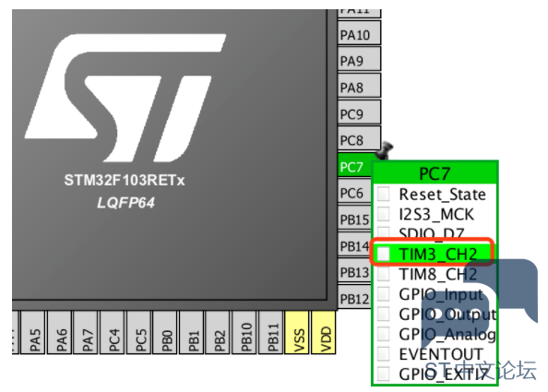Assign TIM8_CH2 to pin PC7
This screenshot has height=392, width=548.
tap(435, 274)
